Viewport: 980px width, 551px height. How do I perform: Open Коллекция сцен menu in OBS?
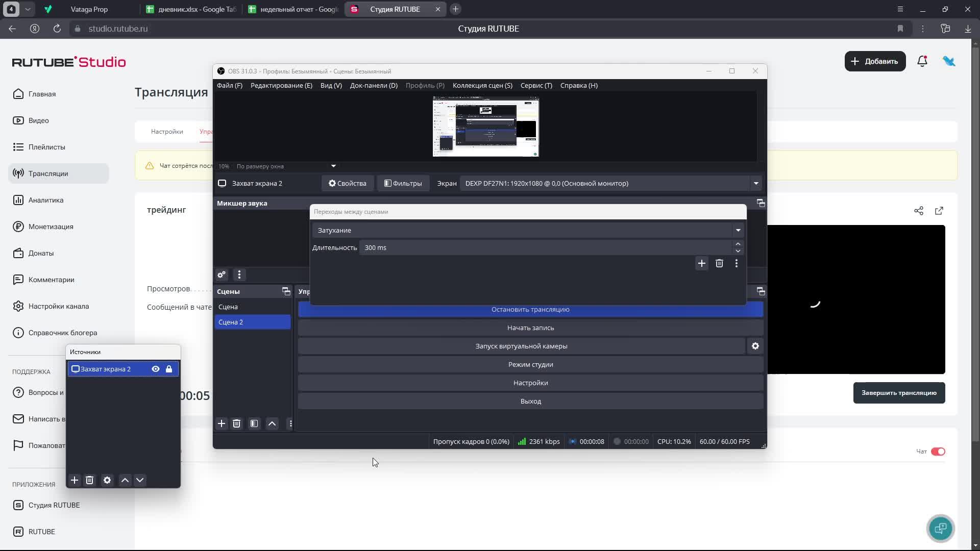[482, 85]
